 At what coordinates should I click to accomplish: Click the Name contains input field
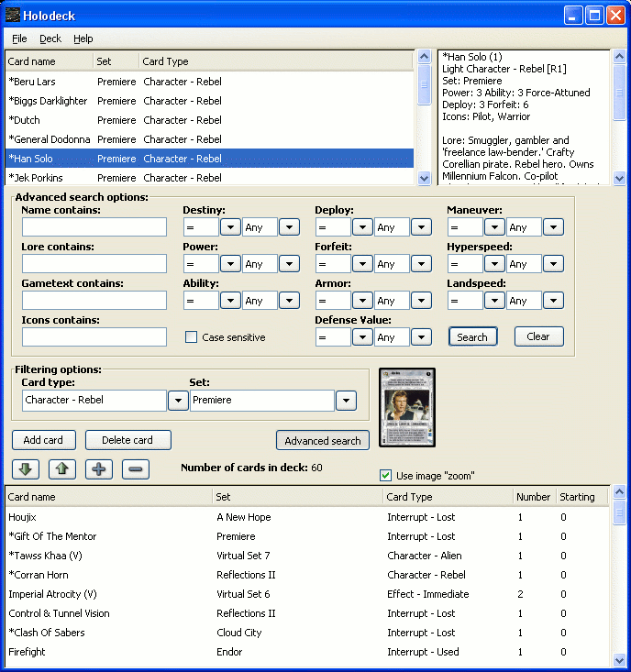pos(94,227)
